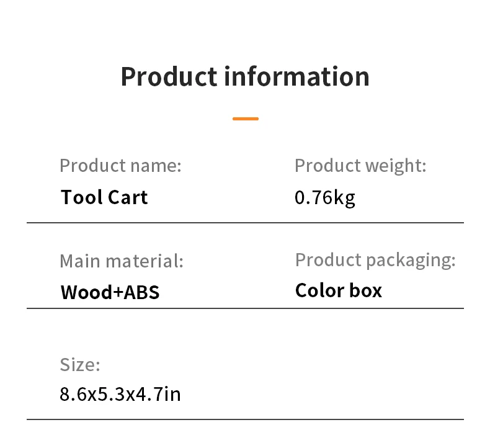Click the "Product packaging:" label
The height and width of the screenshot is (448, 490).
375,260
